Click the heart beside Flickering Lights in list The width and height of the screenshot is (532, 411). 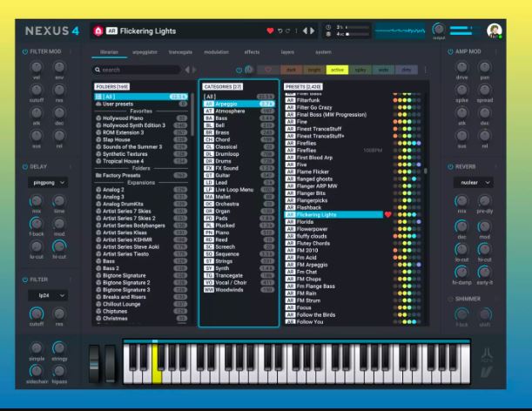(387, 214)
